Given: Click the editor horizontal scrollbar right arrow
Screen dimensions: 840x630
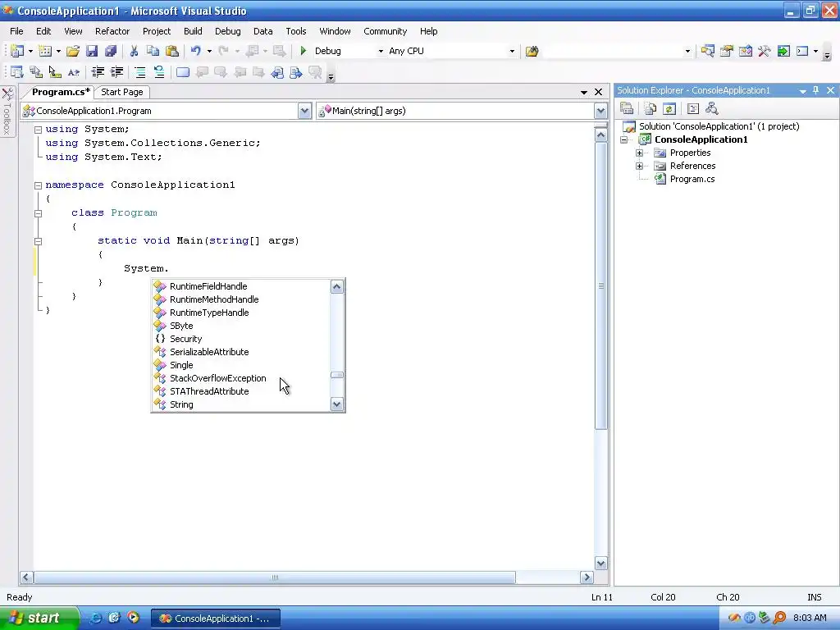Looking at the screenshot, I should click(587, 577).
